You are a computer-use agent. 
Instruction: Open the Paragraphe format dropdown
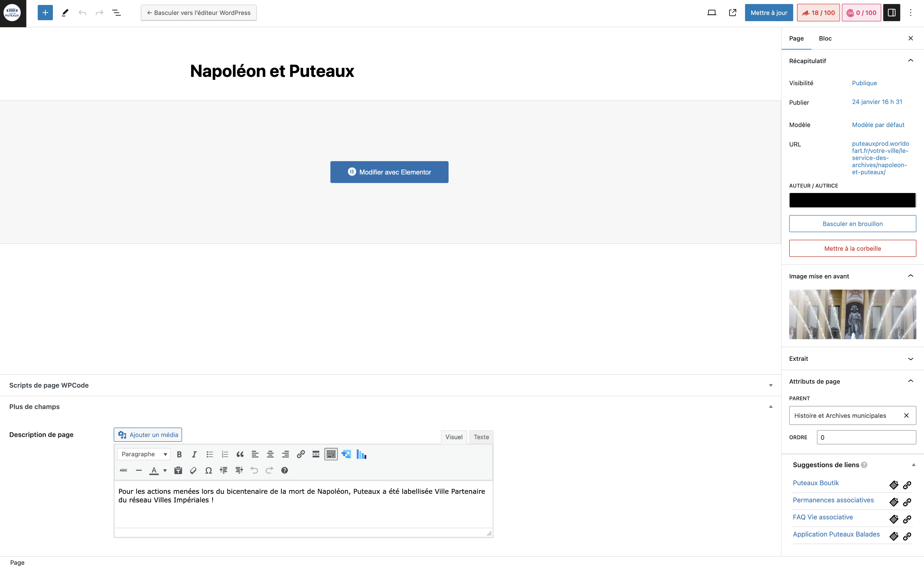[144, 454]
